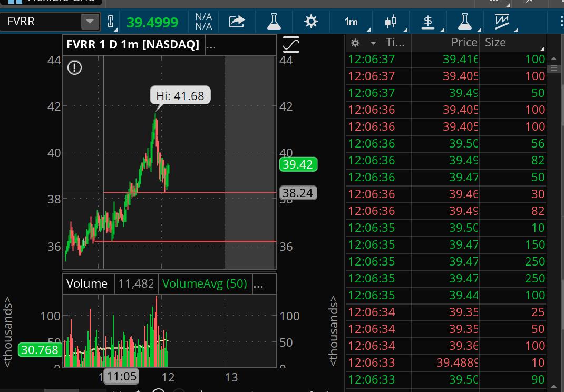Screen dimensions: 564x392
Task: Select the 12:06:36 trade with size 30
Action: pos(446,194)
